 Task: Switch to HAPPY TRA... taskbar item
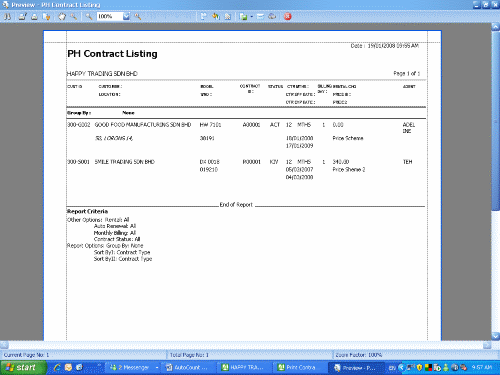pos(244,367)
